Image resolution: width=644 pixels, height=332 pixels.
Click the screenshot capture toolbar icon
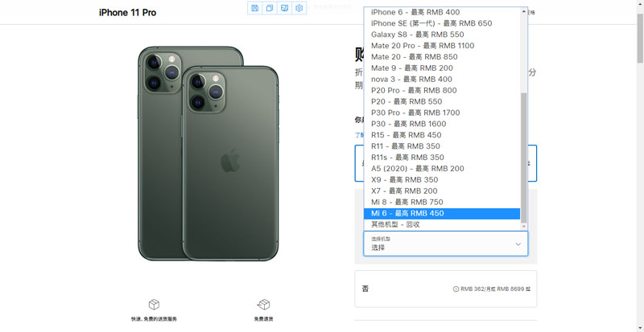point(284,8)
